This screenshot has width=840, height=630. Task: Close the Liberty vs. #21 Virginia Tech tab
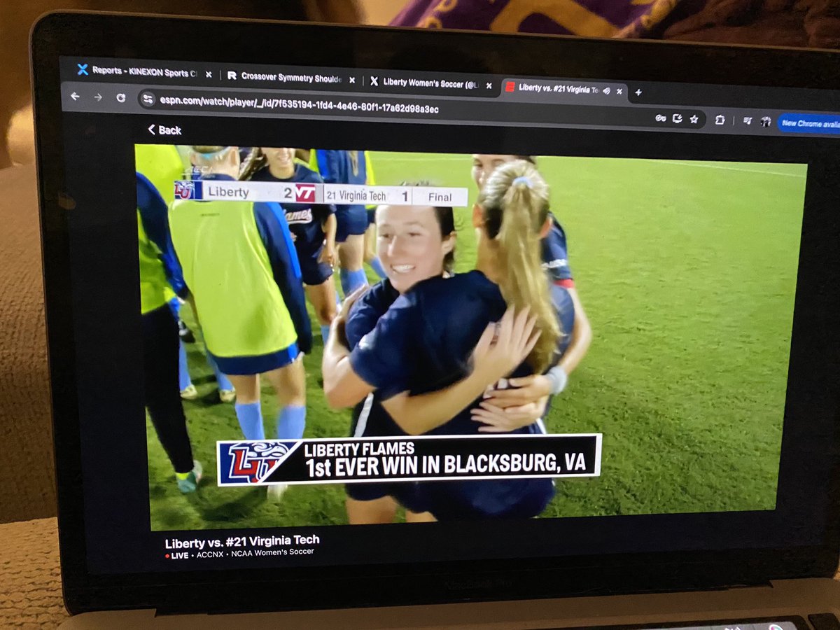click(x=619, y=91)
